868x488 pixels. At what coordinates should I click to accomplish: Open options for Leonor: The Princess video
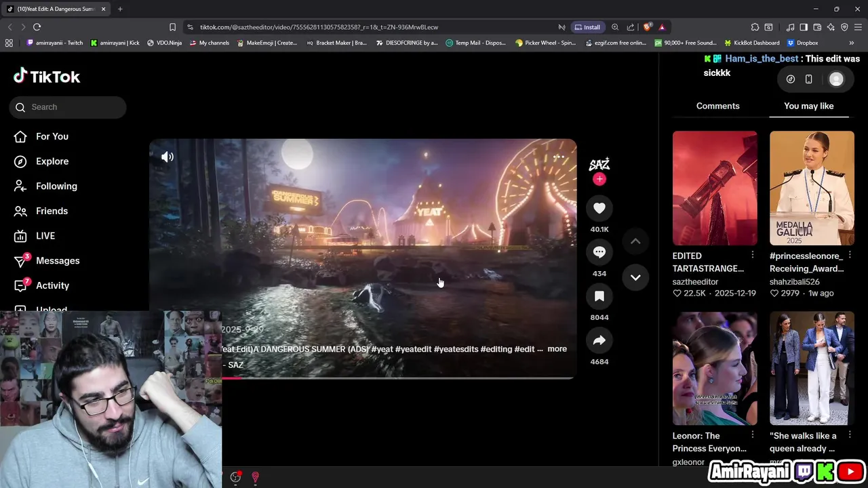click(753, 435)
